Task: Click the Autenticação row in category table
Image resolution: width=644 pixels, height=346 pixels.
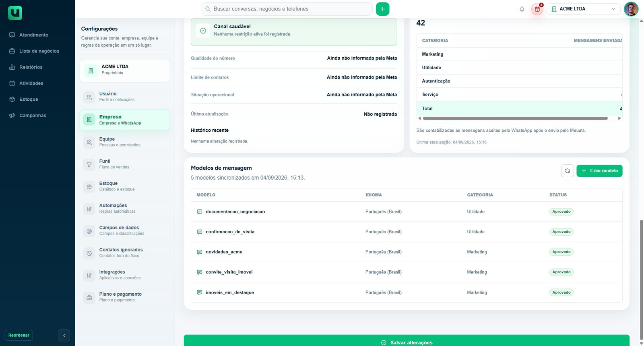Action: point(520,81)
